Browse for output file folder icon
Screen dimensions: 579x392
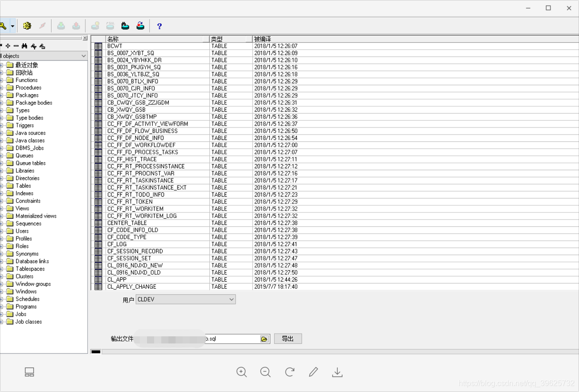[265, 339]
